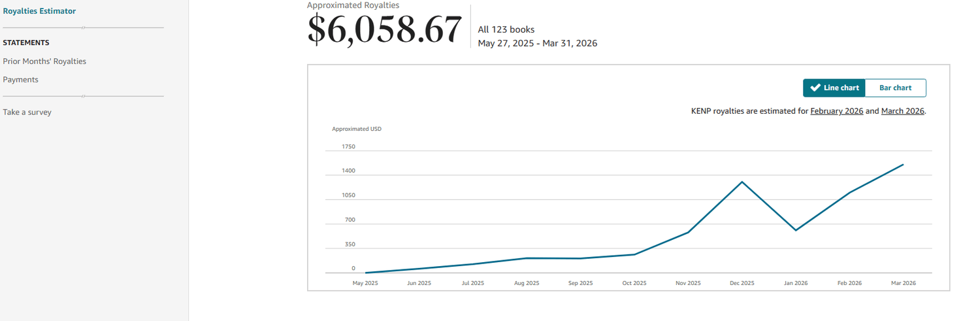Open the February 2026 KENP estimate link
The height and width of the screenshot is (321, 980).
(836, 111)
